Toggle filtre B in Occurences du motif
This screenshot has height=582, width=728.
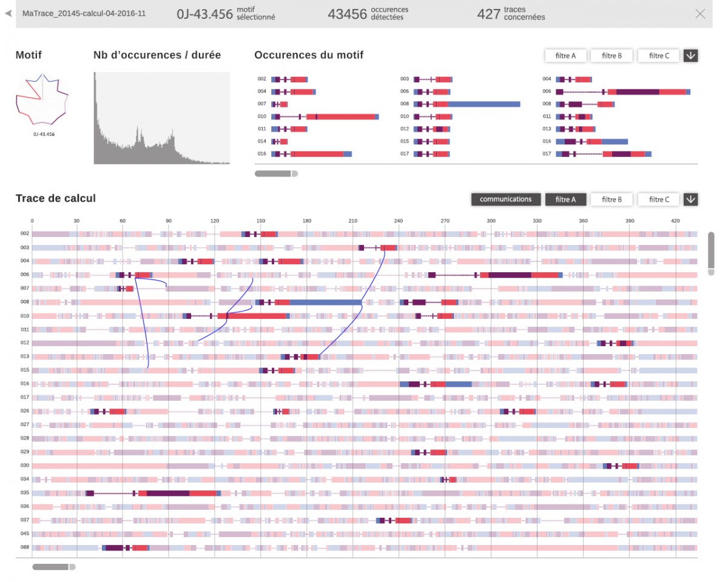pos(612,56)
